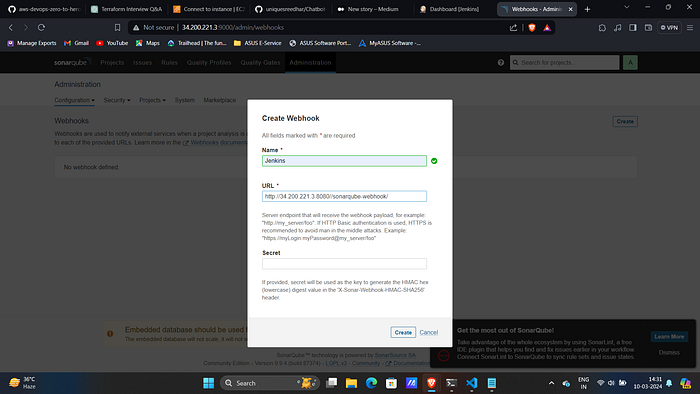Viewport: 700px width, 394px height.
Task: Open ASUS E-Service bookmark folder
Action: coord(258,43)
